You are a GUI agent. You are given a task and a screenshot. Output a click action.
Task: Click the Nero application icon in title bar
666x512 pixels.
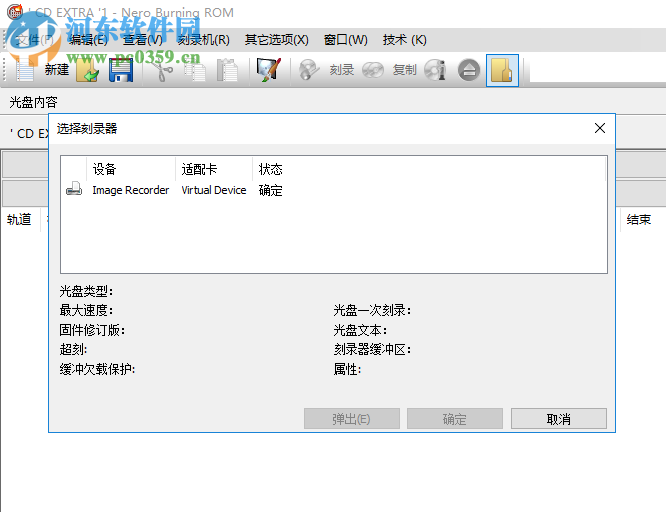pyautogui.click(x=15, y=11)
